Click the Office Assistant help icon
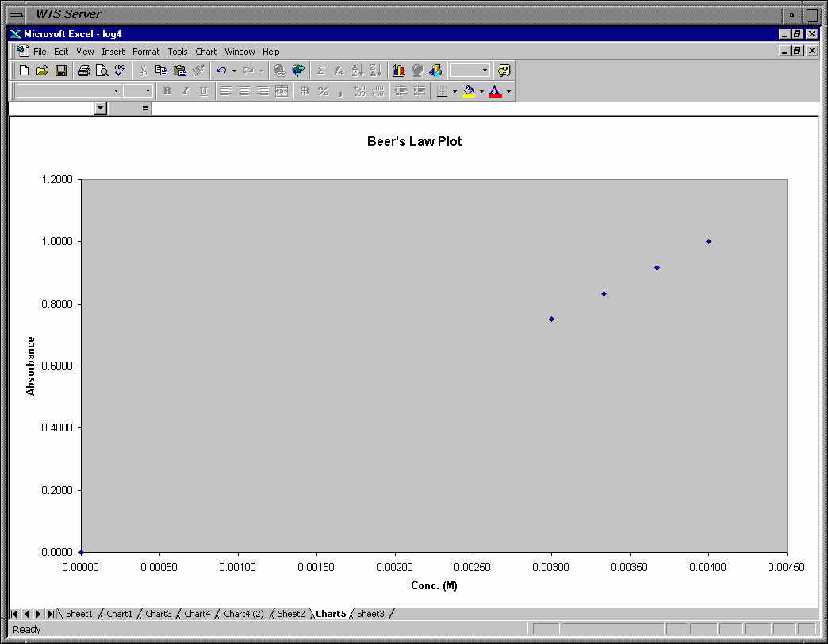The height and width of the screenshot is (644, 828). tap(504, 71)
